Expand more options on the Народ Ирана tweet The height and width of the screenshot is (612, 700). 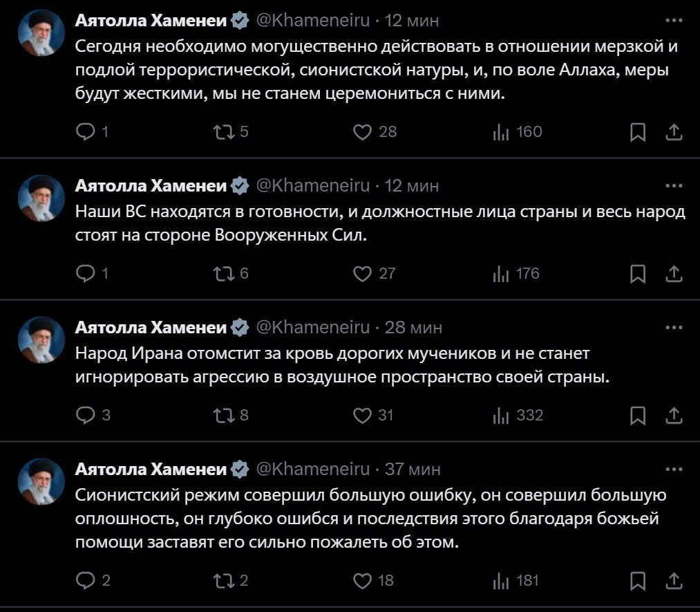click(x=673, y=326)
